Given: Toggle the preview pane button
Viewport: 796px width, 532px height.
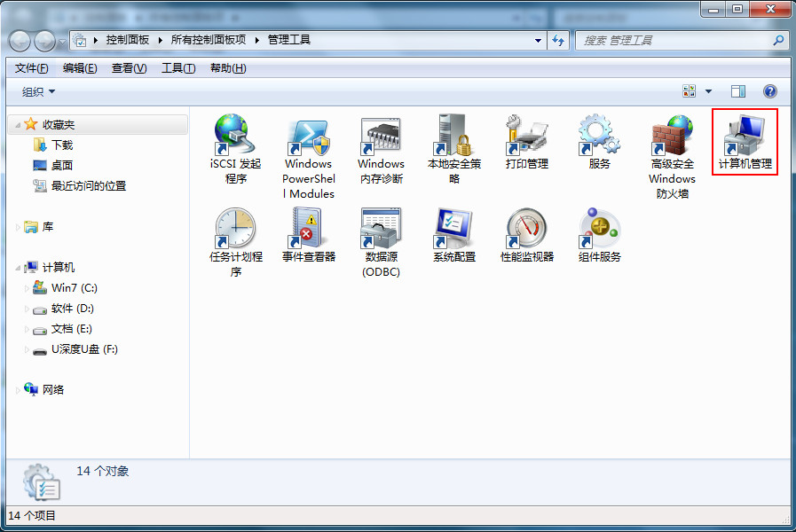Looking at the screenshot, I should [x=738, y=91].
